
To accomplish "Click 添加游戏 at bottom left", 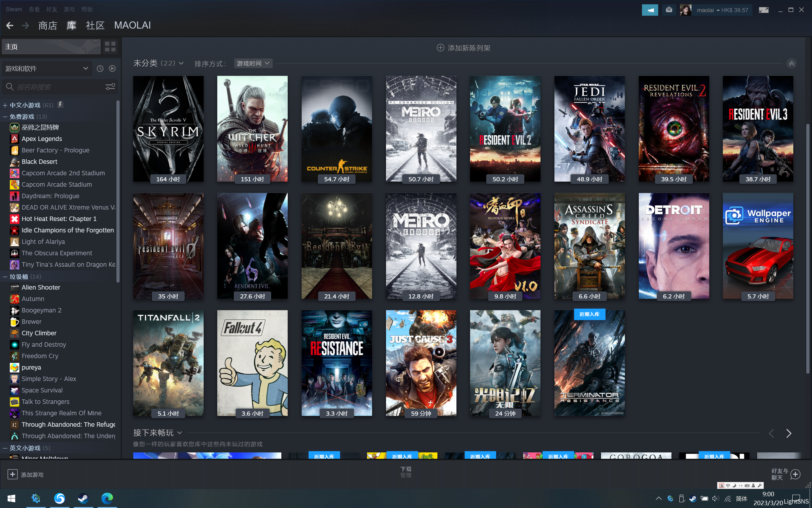I will tap(26, 474).
